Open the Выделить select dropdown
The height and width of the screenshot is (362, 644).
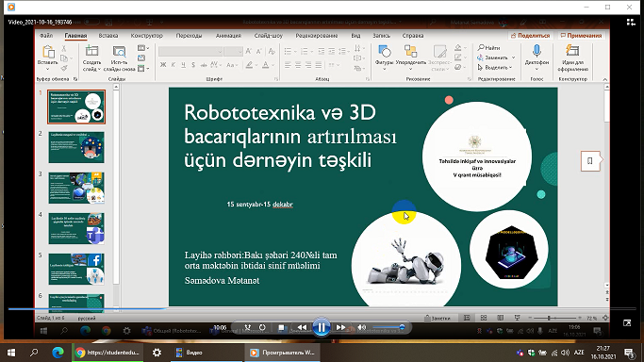pos(495,67)
